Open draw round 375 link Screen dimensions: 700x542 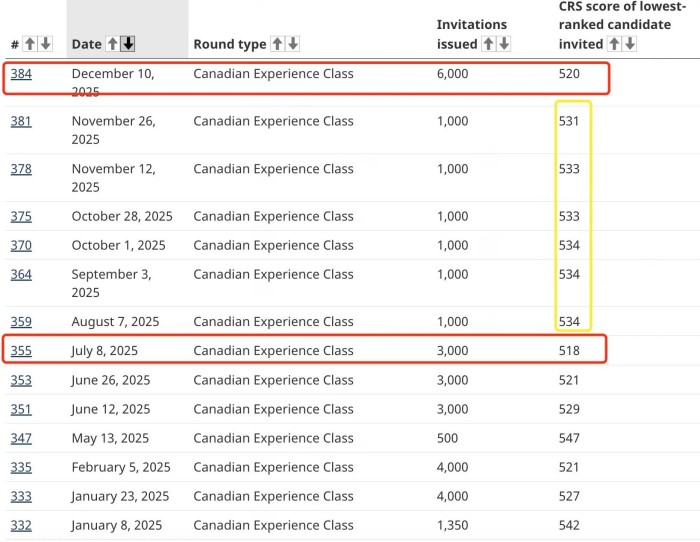(21, 216)
